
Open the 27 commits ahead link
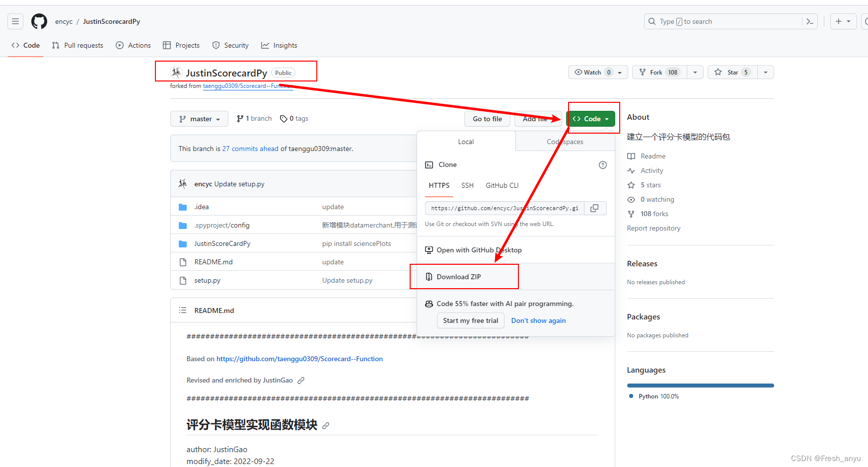250,149
